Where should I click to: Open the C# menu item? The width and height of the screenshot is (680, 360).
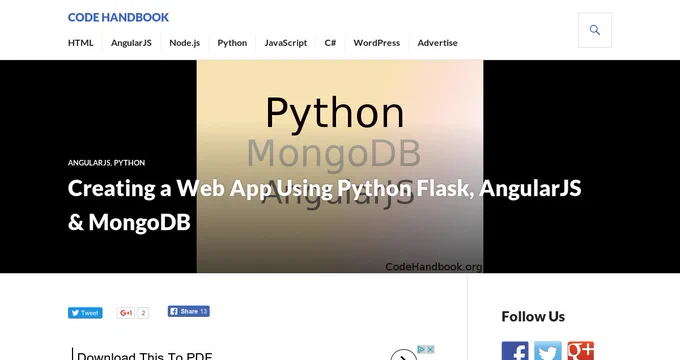click(x=330, y=43)
